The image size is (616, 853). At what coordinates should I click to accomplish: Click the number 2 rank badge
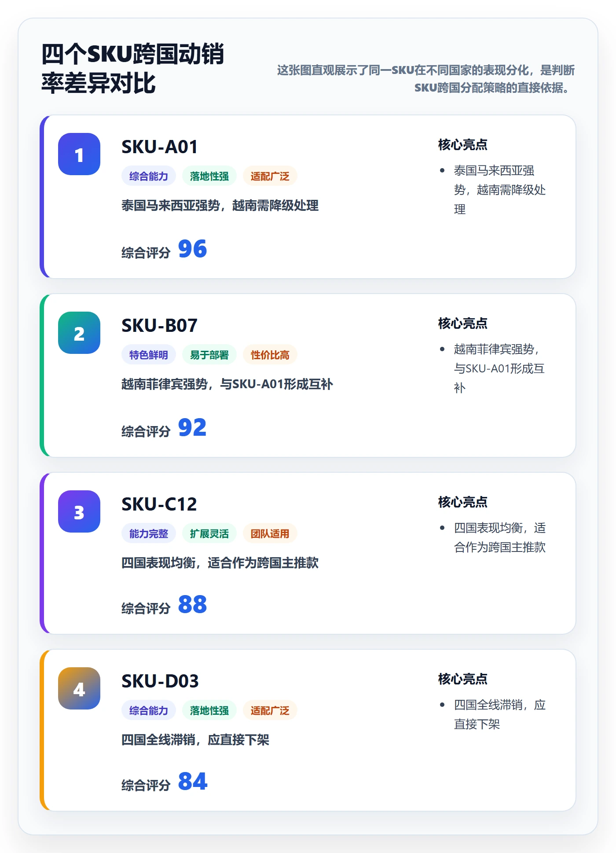pos(79,333)
